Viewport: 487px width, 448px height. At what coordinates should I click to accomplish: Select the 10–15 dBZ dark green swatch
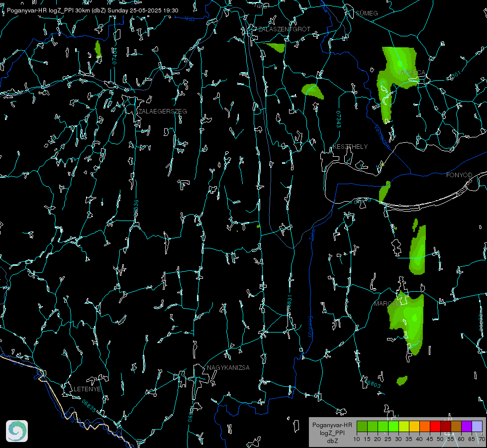click(x=362, y=426)
